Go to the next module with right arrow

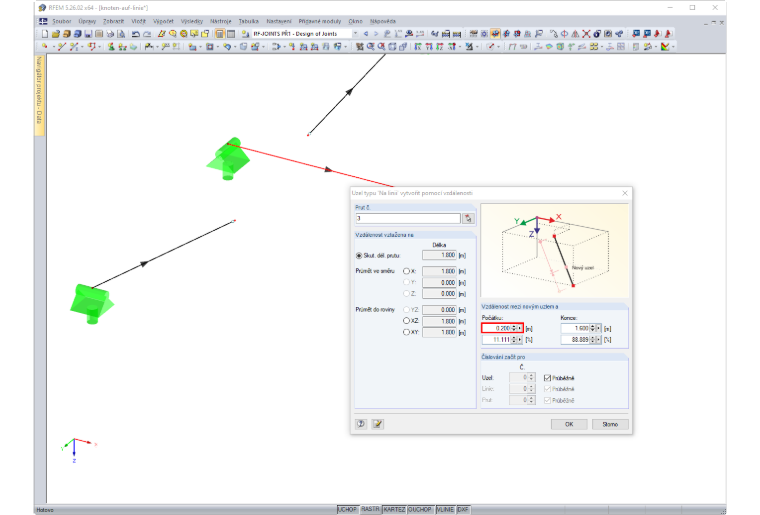[376, 34]
